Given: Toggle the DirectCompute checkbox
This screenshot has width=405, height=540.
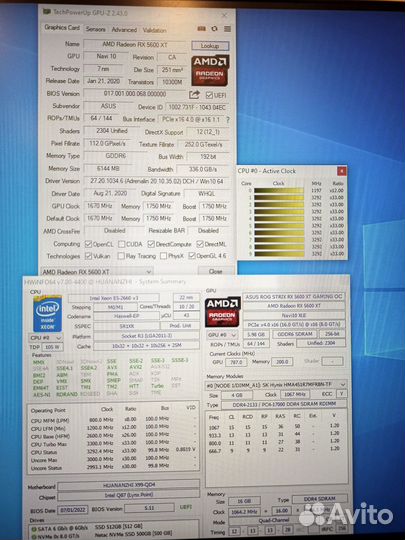Looking at the screenshot, I should pyautogui.click(x=151, y=244).
